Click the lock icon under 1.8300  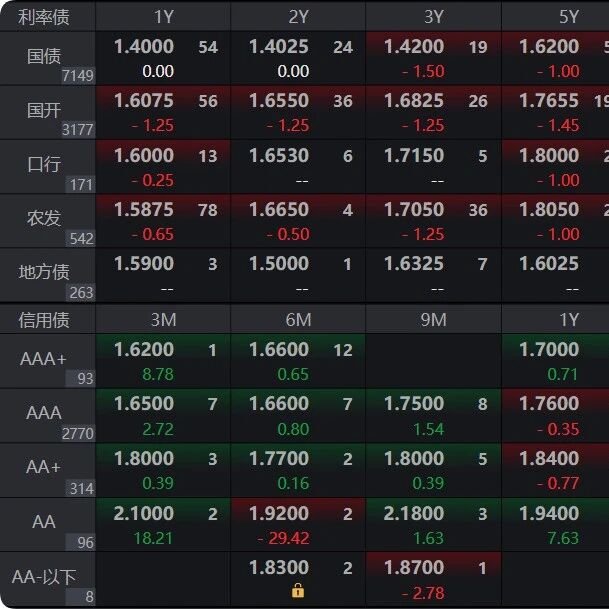(298, 591)
